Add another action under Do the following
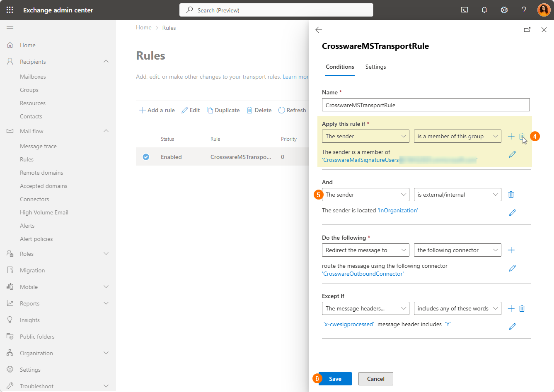The width and height of the screenshot is (554, 392). pos(511,250)
